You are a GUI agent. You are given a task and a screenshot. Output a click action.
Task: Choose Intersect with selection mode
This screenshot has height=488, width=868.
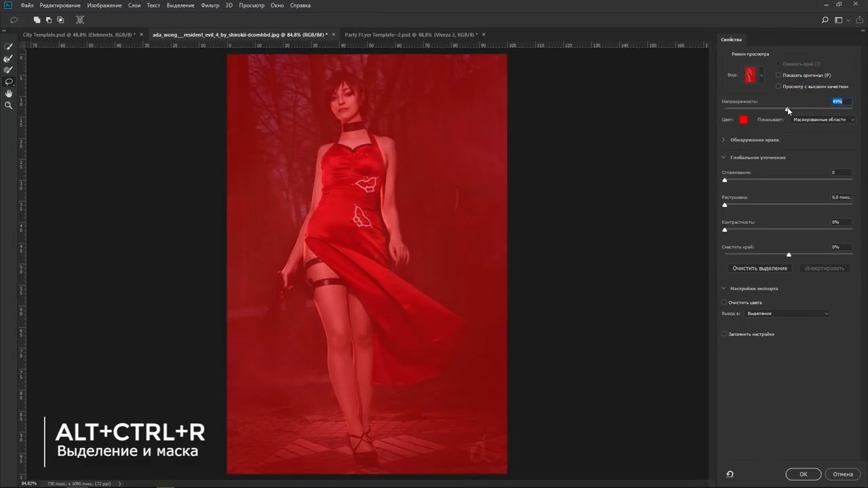pyautogui.click(x=60, y=20)
